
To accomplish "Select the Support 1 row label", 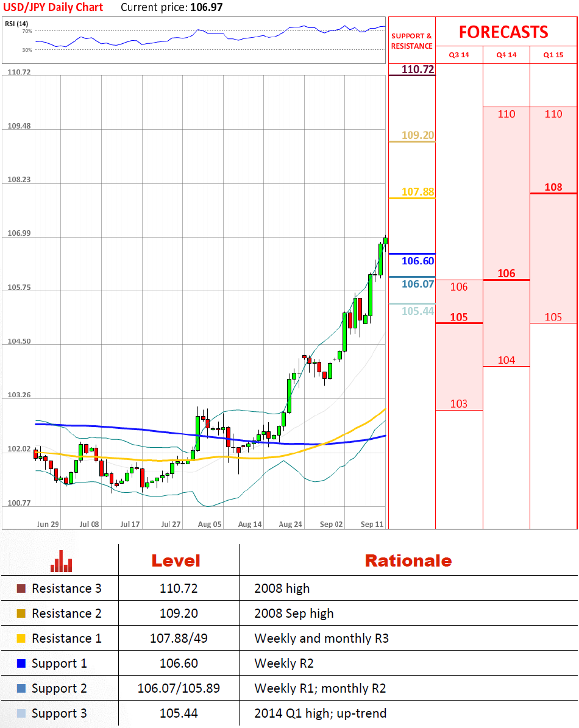I will click(59, 663).
